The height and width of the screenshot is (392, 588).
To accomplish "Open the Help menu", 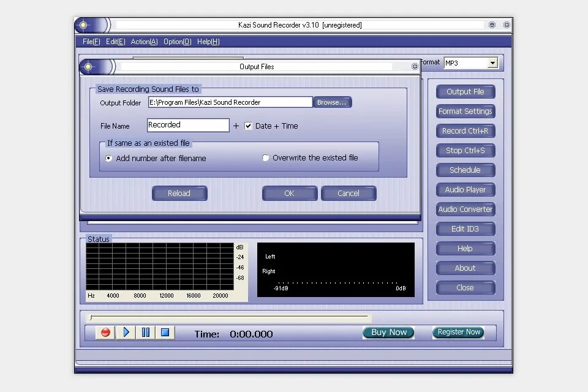I will [208, 42].
